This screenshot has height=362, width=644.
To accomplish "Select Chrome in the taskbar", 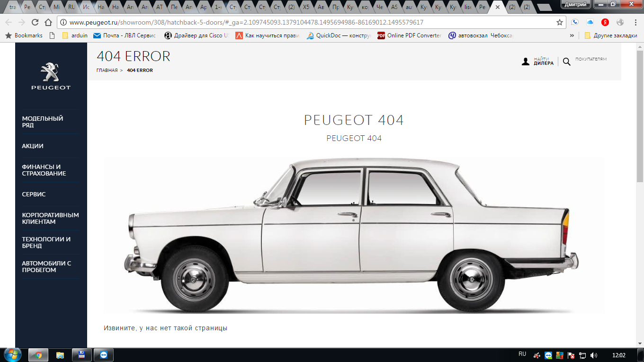I will (38, 355).
